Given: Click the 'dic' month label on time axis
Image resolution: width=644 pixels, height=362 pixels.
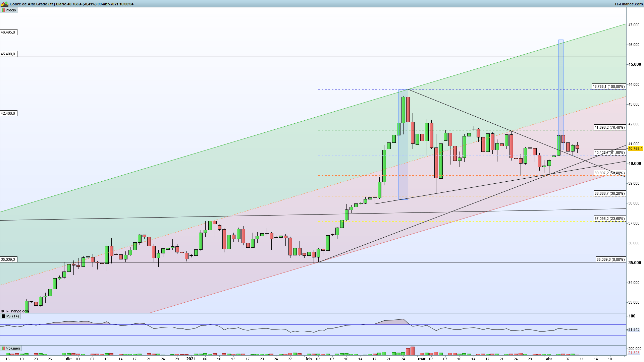Looking at the screenshot, I should (68, 359).
